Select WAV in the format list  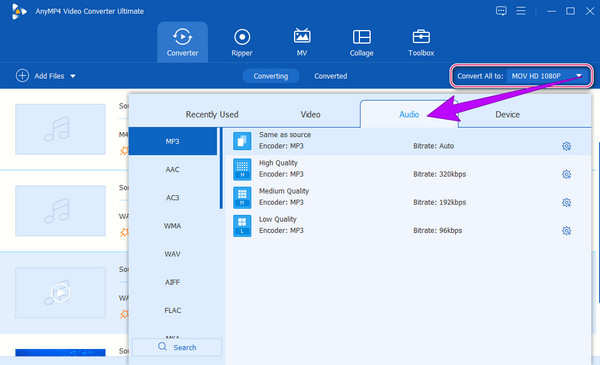[x=173, y=254]
